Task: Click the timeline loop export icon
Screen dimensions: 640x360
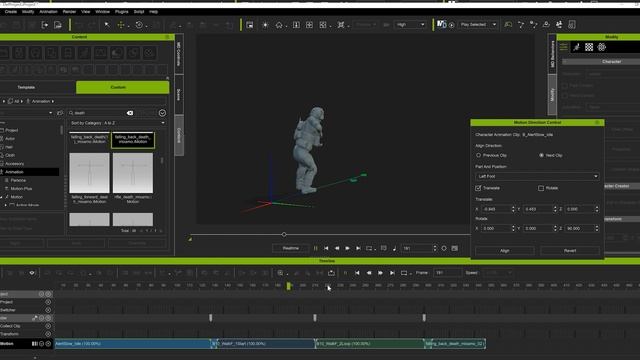Action: coord(331,273)
